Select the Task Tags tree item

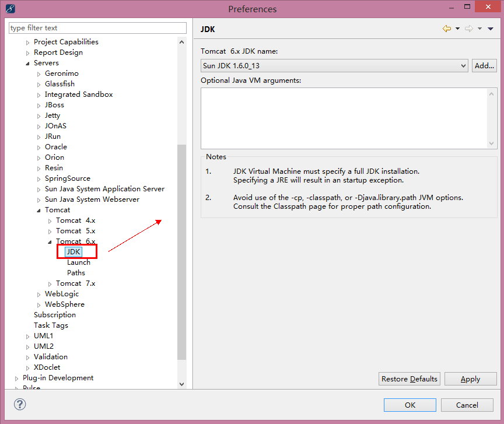51,325
